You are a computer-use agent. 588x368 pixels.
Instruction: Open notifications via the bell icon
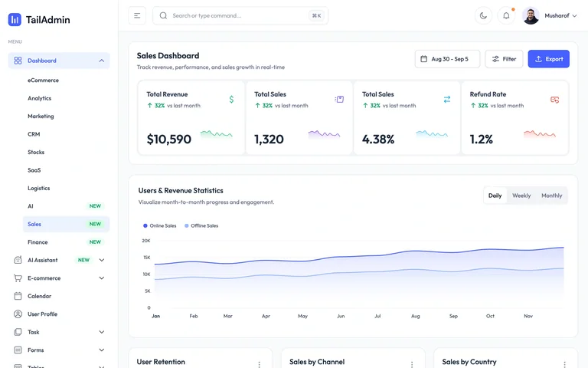pyautogui.click(x=506, y=16)
